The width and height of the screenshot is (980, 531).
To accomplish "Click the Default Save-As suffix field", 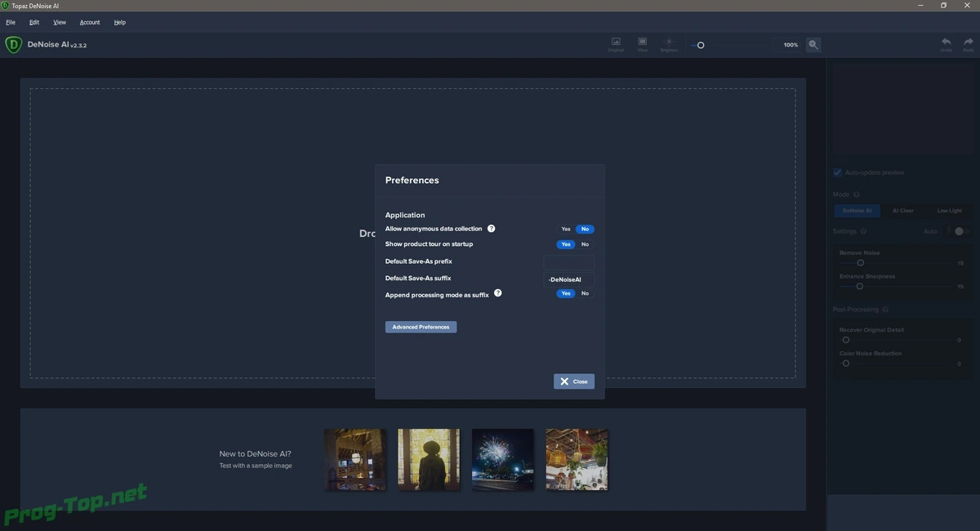I will [x=569, y=279].
